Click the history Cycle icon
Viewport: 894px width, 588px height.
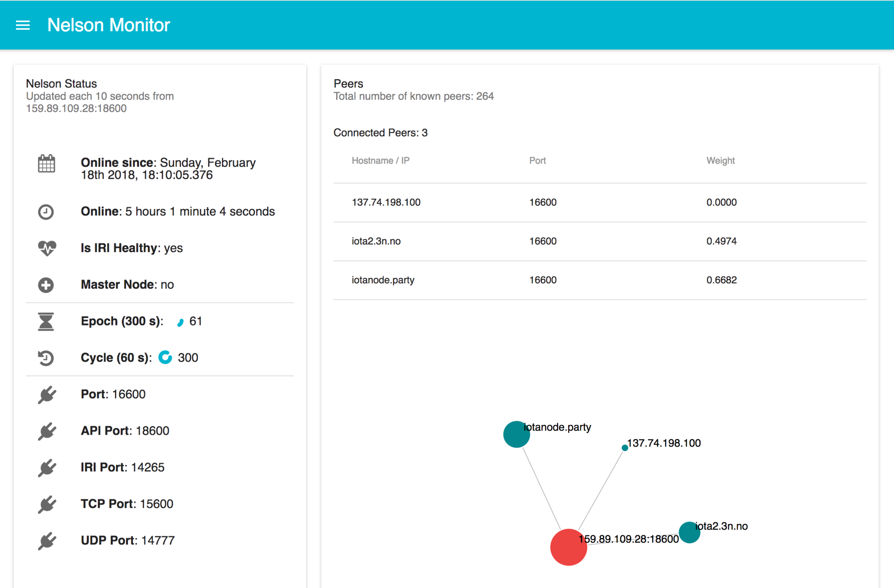(46, 358)
